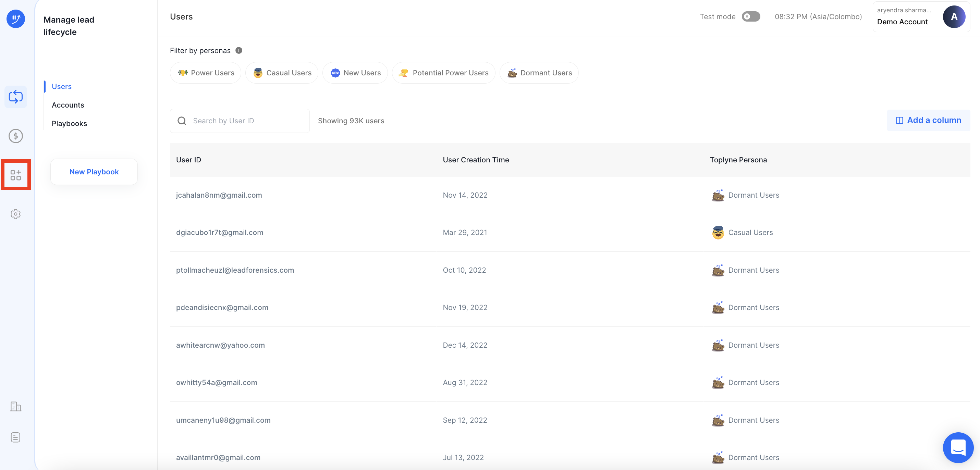Image resolution: width=980 pixels, height=470 pixels.
Task: Go to Accounts in sidebar menu
Action: (68, 105)
